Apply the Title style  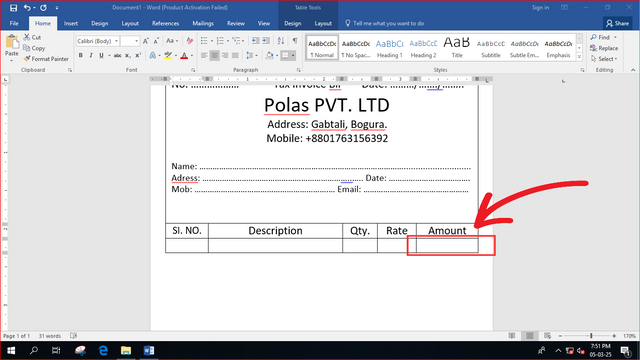pos(457,48)
